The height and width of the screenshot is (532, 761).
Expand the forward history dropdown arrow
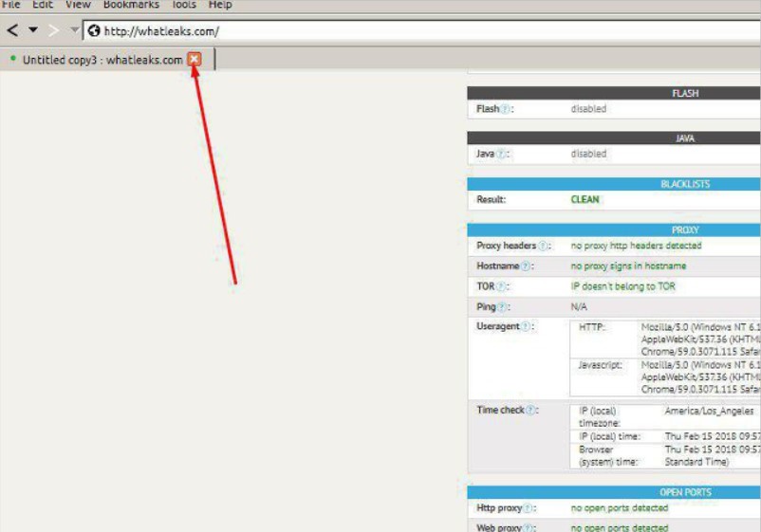pyautogui.click(x=74, y=30)
